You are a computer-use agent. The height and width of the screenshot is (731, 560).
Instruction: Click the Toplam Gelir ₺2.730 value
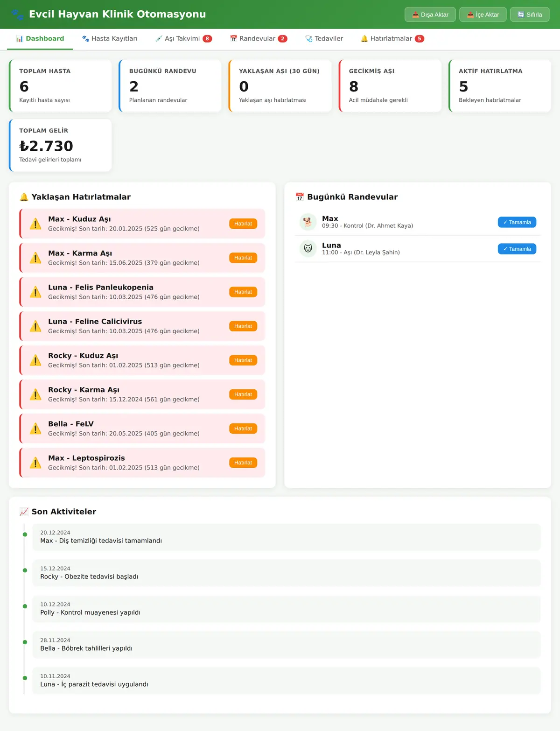point(46,146)
